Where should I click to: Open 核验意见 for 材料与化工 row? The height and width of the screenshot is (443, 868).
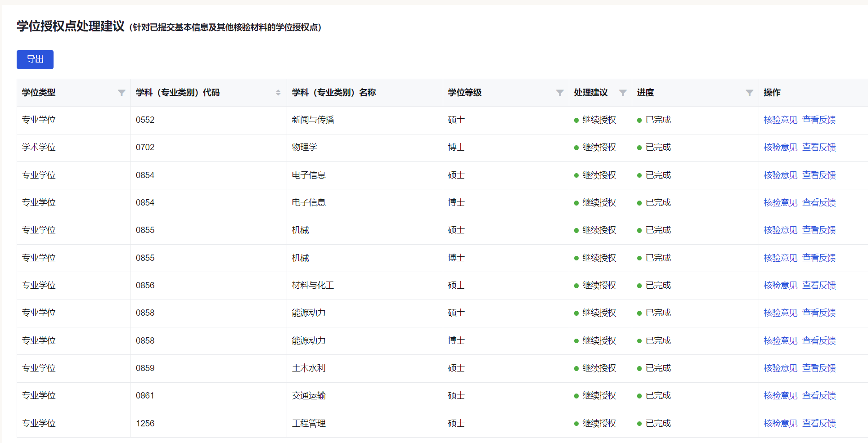pos(780,286)
